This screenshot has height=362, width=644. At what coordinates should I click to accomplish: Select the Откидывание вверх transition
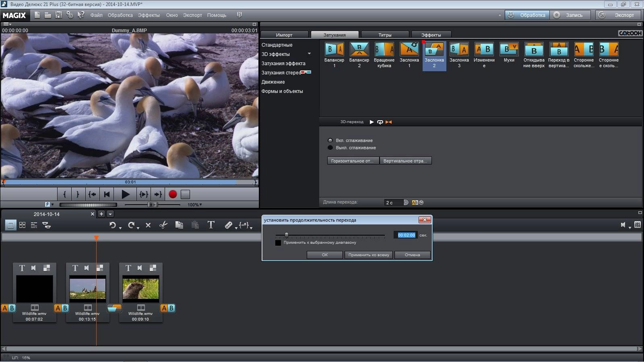click(x=534, y=55)
